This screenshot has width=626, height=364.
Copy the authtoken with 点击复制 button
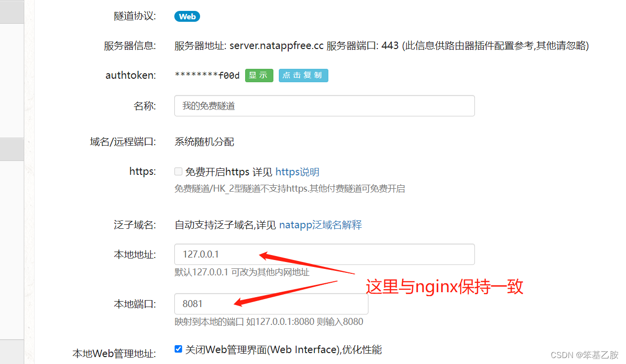click(304, 75)
